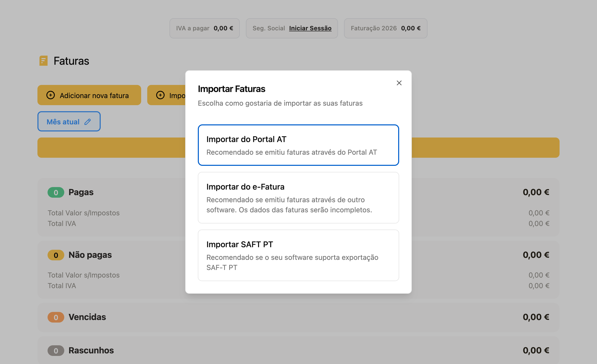Image resolution: width=597 pixels, height=364 pixels.
Task: Close the Importar Faturas dialog
Action: click(x=399, y=83)
